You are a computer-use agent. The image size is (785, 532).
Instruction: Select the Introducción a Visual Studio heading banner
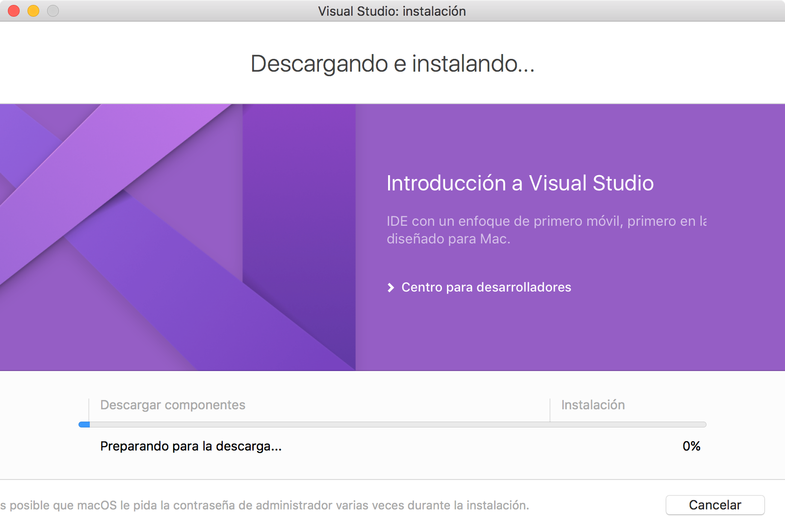520,184
